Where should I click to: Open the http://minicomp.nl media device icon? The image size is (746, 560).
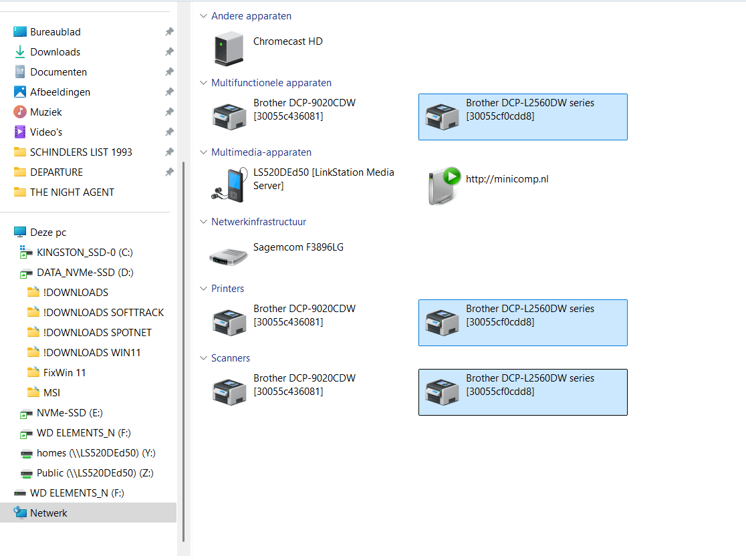[x=444, y=186]
